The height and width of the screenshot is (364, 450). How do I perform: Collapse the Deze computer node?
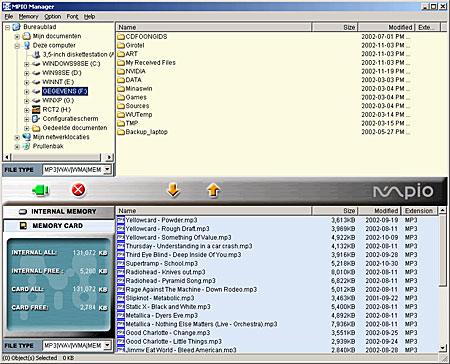pyautogui.click(x=17, y=46)
